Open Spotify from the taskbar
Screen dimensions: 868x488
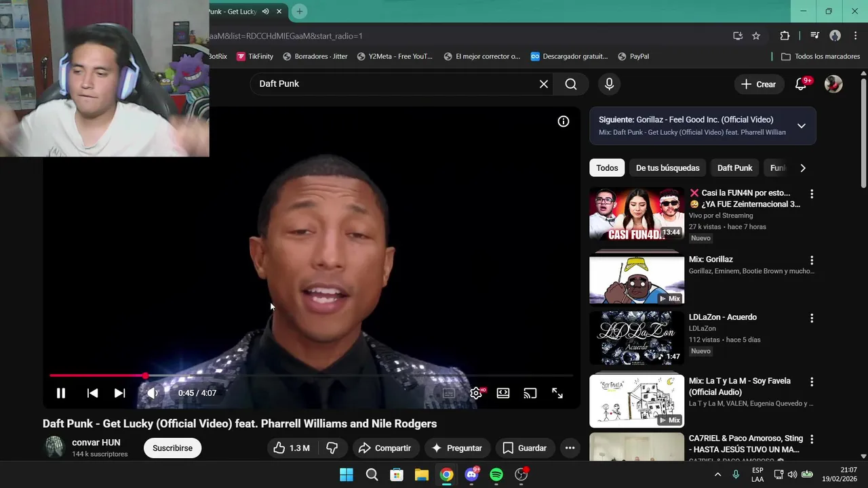click(x=496, y=474)
